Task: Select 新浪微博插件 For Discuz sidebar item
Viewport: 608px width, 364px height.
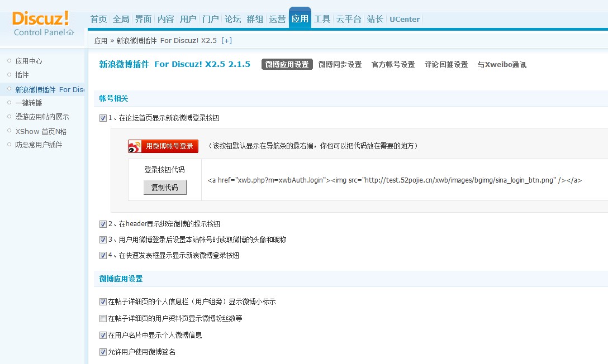Action: [50, 90]
